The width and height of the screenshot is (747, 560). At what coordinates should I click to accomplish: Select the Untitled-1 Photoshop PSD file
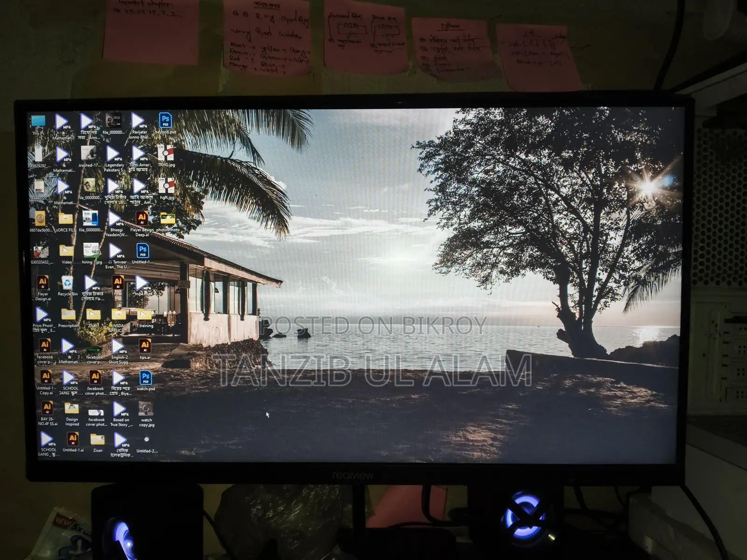click(143, 254)
